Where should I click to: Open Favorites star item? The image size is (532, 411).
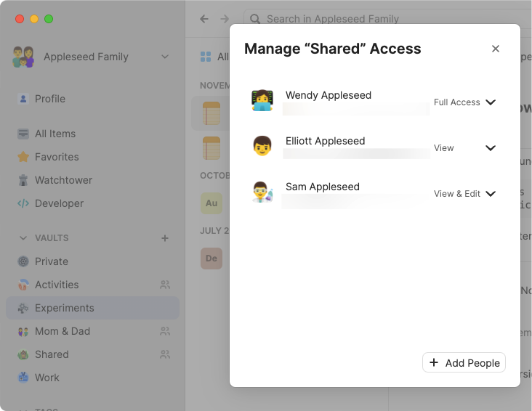click(56, 157)
